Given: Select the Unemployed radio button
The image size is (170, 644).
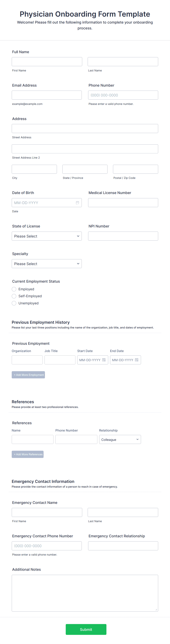Looking at the screenshot, I should pos(14,303).
